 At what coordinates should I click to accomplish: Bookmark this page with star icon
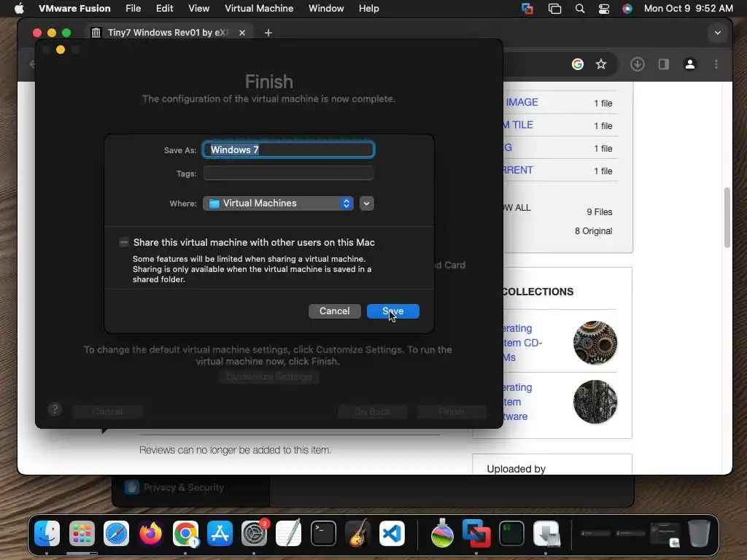tap(601, 64)
